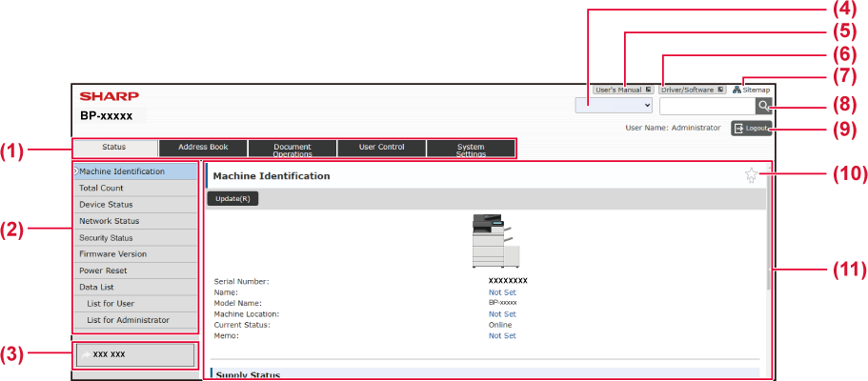This screenshot has height=381, width=868.
Task: Open the System Settings tab
Action: click(471, 148)
